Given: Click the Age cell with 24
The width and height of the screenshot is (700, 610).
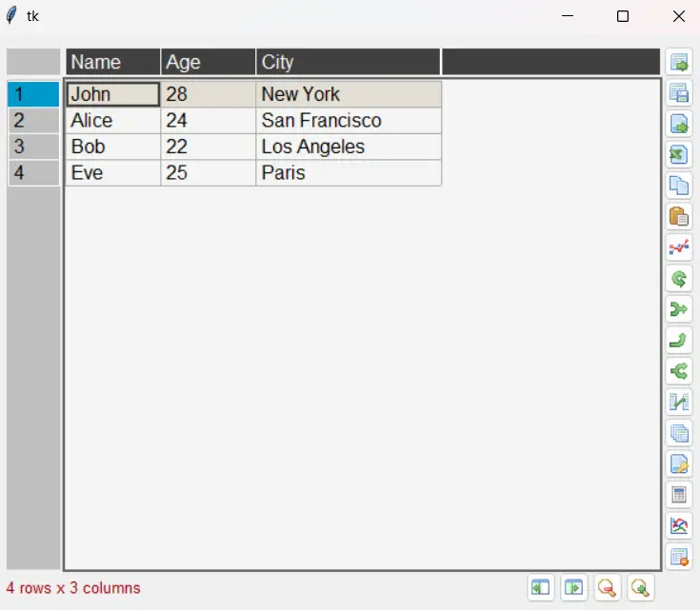Looking at the screenshot, I should 208,121.
